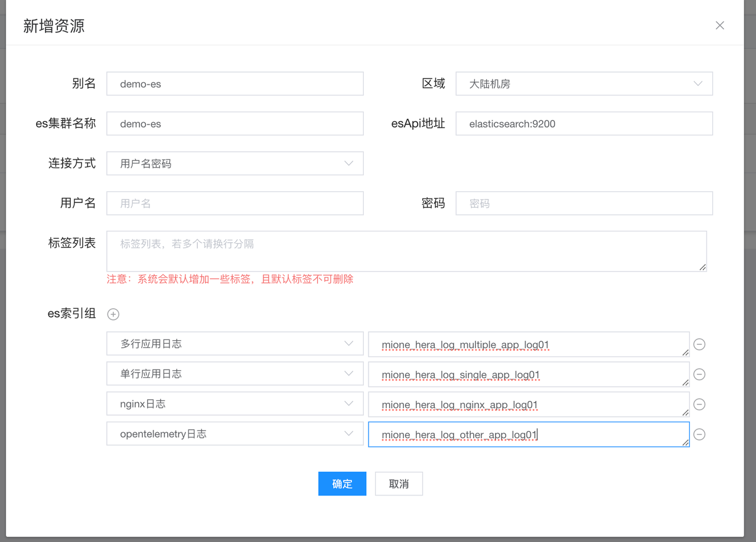Open the 区域 dropdown showing 大陆机房
The width and height of the screenshot is (756, 542).
[584, 84]
